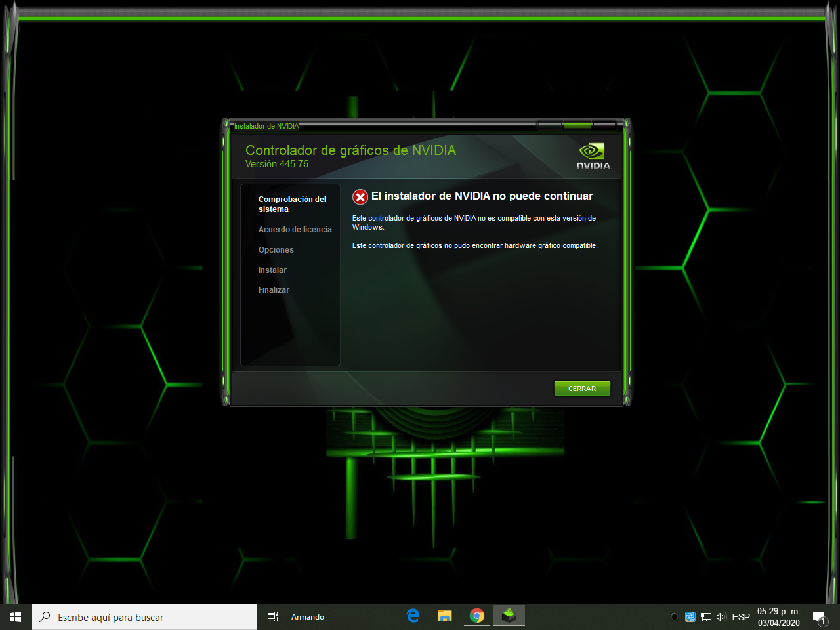The image size is (840, 630).
Task: Open the volume control tray icon
Action: 722,617
